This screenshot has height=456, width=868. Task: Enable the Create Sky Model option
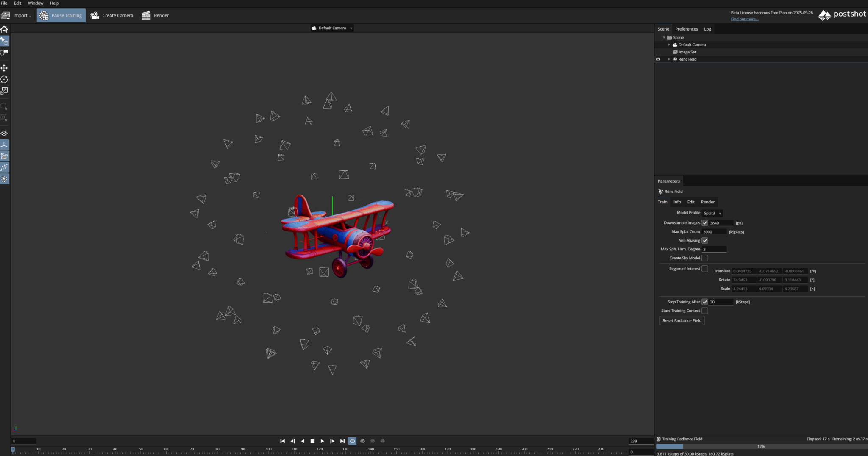(x=705, y=258)
